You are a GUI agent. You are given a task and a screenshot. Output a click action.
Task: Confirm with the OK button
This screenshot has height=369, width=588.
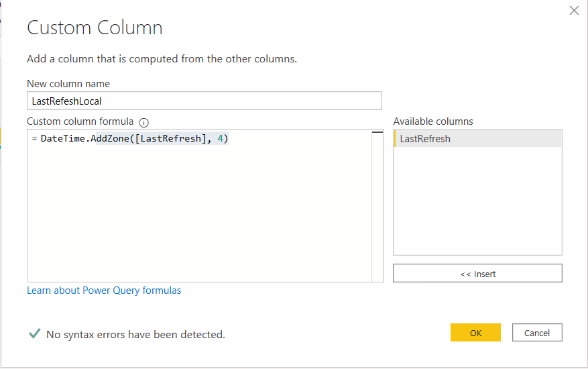475,333
